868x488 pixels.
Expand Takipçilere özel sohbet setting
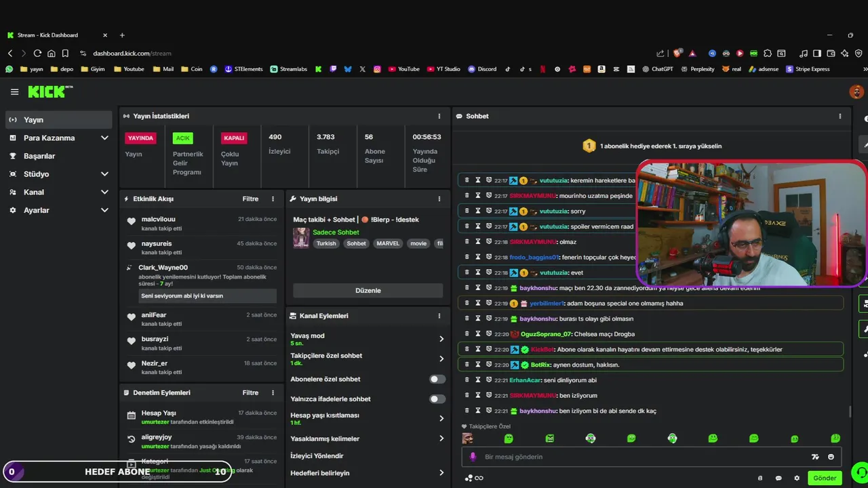point(441,359)
